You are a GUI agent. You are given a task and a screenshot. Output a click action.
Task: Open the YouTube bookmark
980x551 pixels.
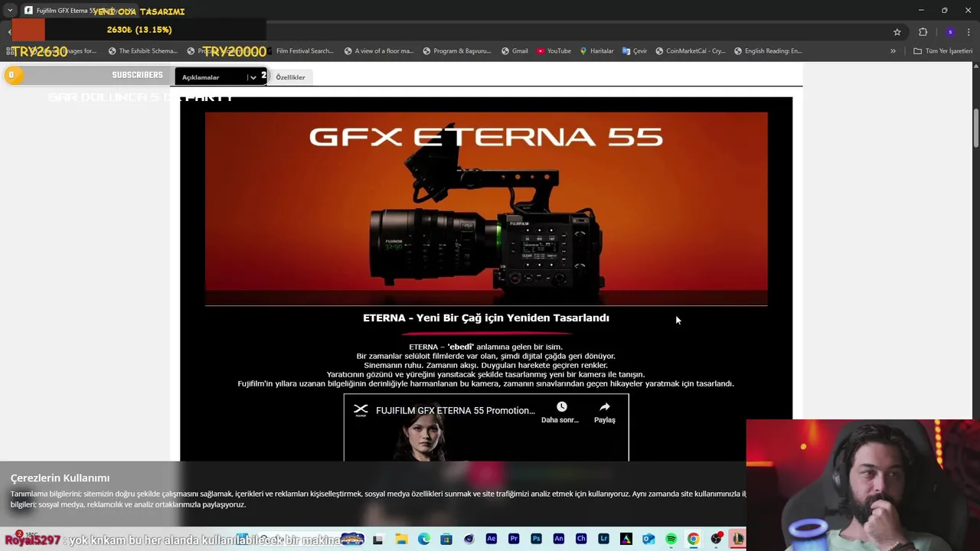tap(554, 51)
